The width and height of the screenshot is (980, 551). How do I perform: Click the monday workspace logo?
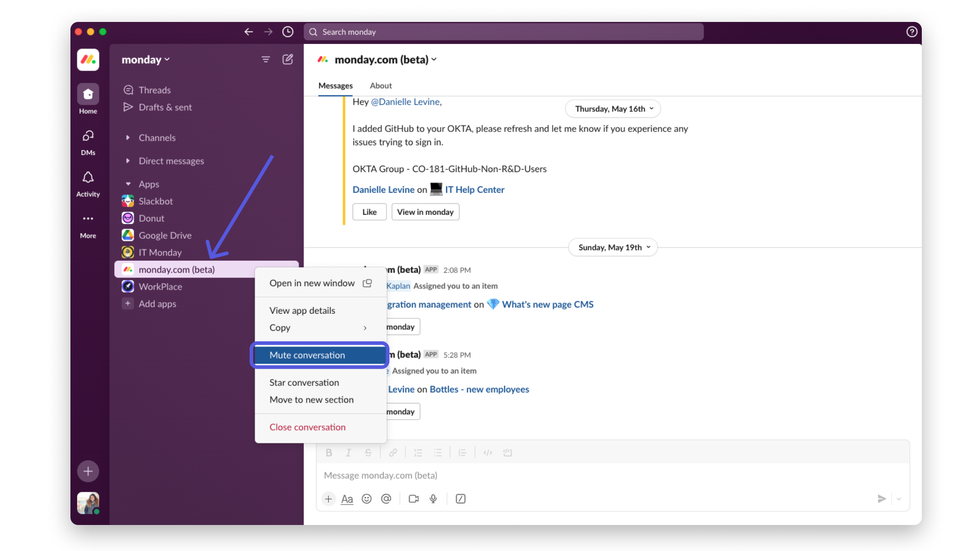[x=88, y=60]
